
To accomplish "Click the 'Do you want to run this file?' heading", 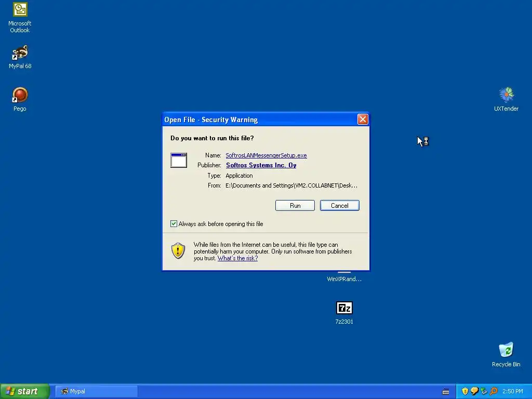I will [212, 138].
